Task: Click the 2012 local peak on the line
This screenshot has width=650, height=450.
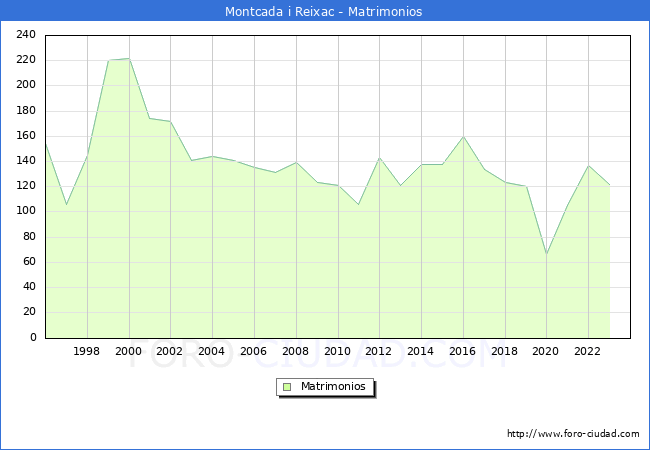Action: (379, 158)
